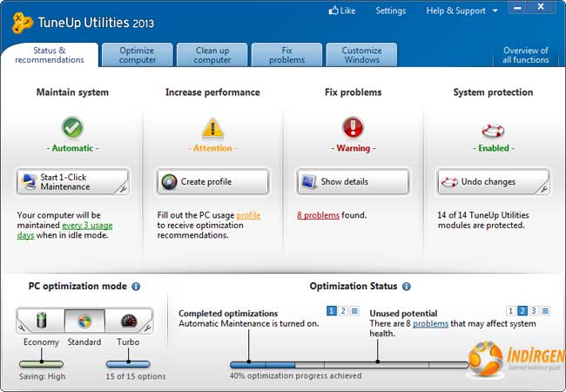This screenshot has height=392, width=566.
Task: Click '40% optimization progress achieved' text
Action: pos(295,375)
